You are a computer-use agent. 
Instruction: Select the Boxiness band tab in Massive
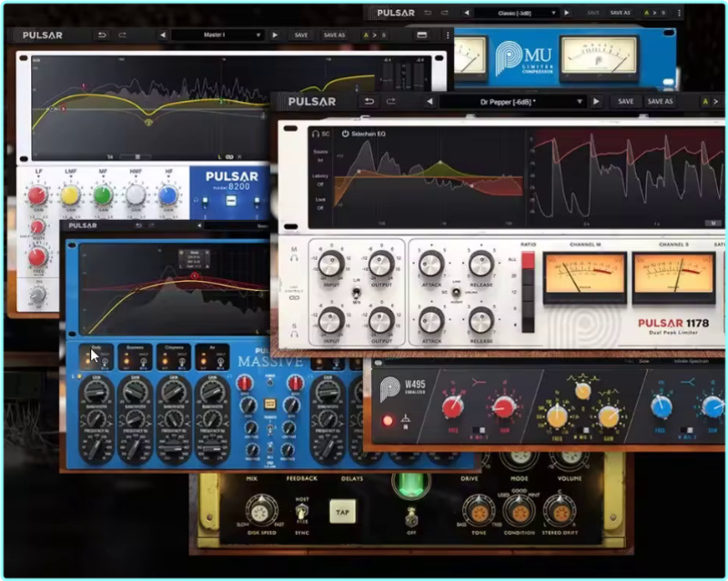point(135,356)
